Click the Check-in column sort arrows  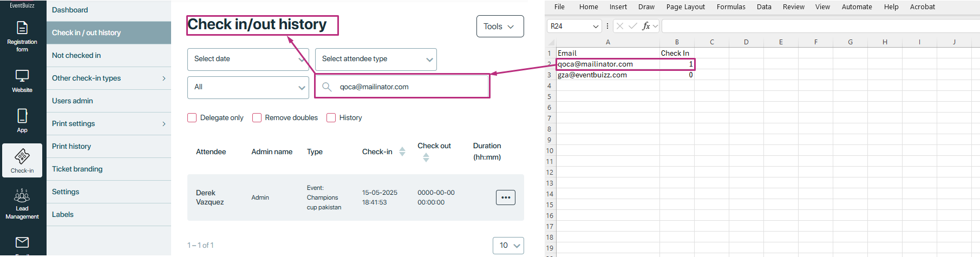tap(402, 151)
